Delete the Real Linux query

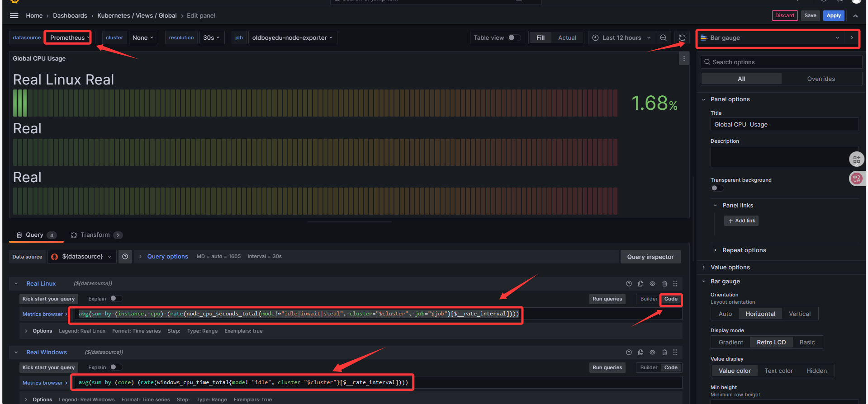click(664, 284)
